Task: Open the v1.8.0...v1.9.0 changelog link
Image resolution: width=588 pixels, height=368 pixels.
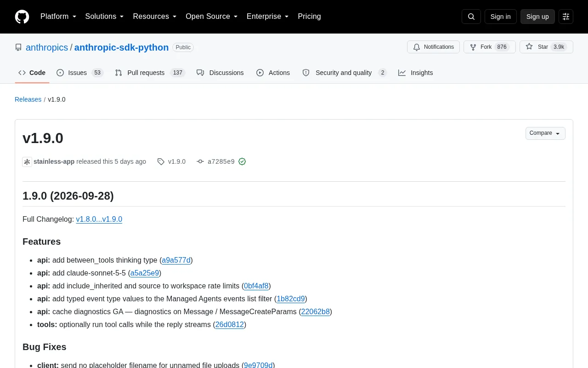Action: [x=99, y=219]
